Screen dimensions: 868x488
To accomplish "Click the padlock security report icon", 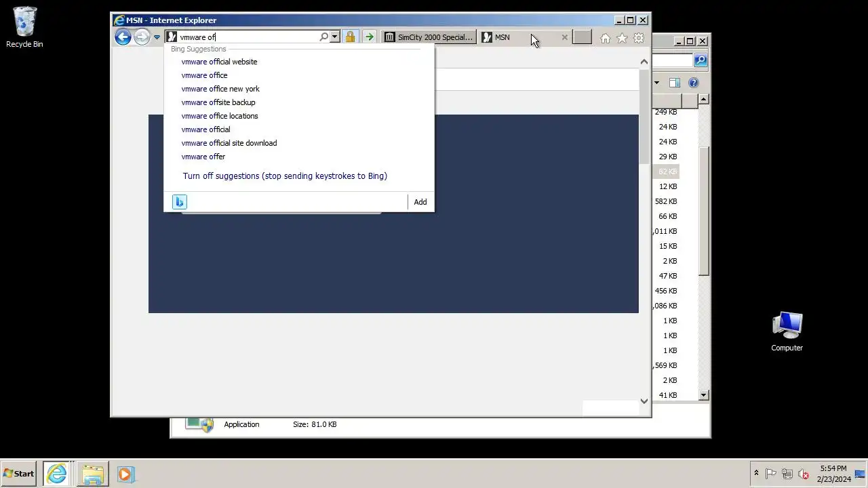I will coord(350,37).
